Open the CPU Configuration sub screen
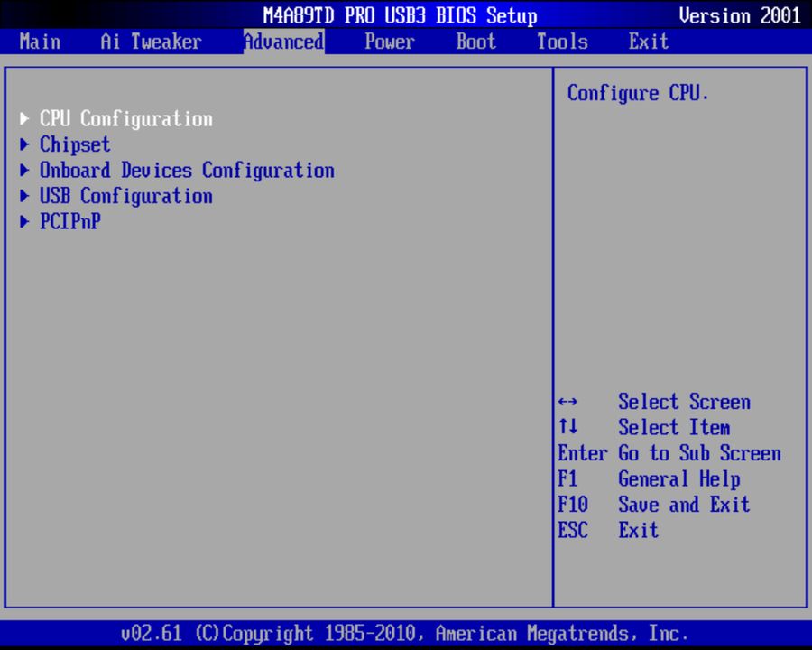Screen dimensions: 812x650 click(126, 118)
